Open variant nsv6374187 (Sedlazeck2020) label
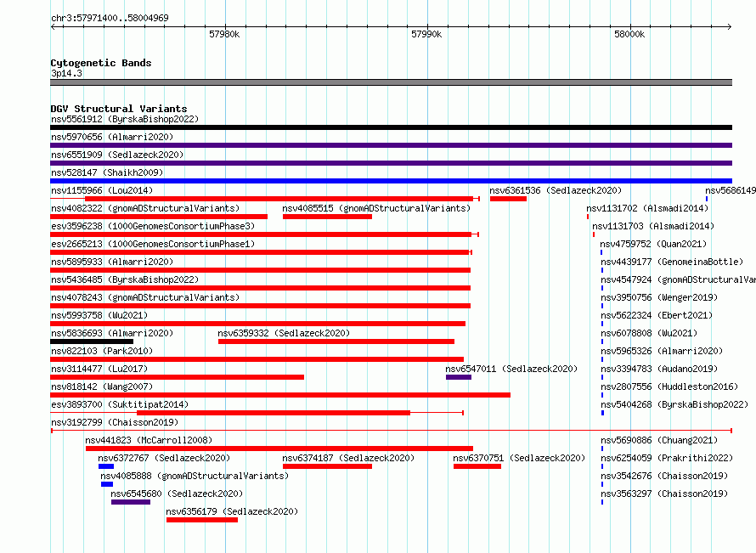Image resolution: width=756 pixels, height=553 pixels. [348, 458]
